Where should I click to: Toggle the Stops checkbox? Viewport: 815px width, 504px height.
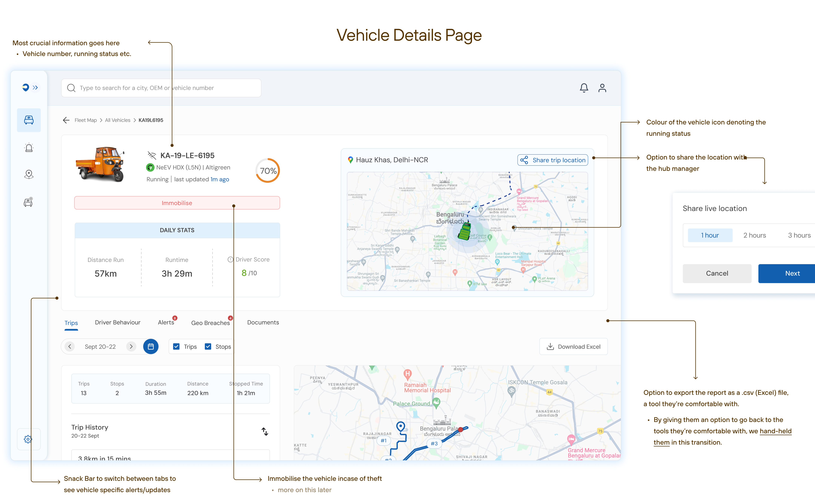208,347
